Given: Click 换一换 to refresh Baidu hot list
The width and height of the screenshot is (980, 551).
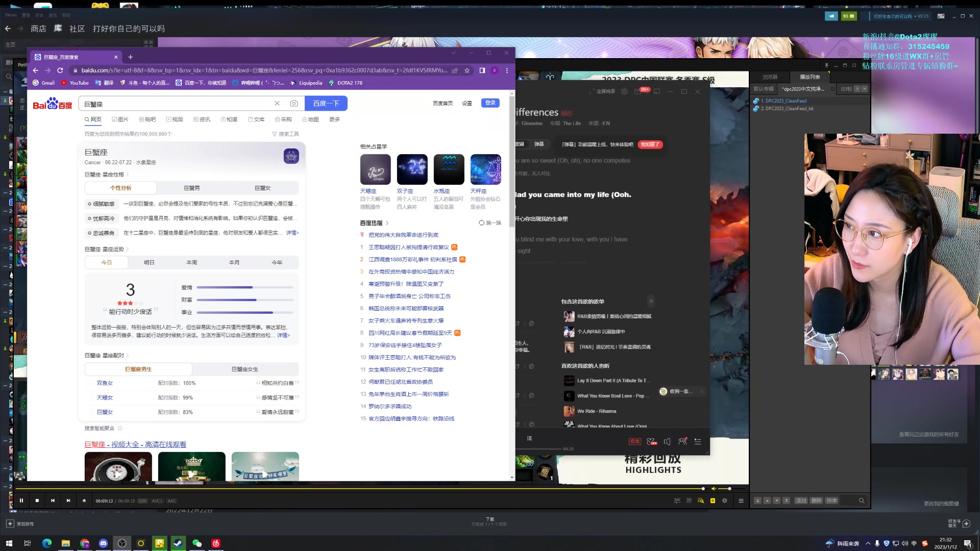Looking at the screenshot, I should pos(490,223).
